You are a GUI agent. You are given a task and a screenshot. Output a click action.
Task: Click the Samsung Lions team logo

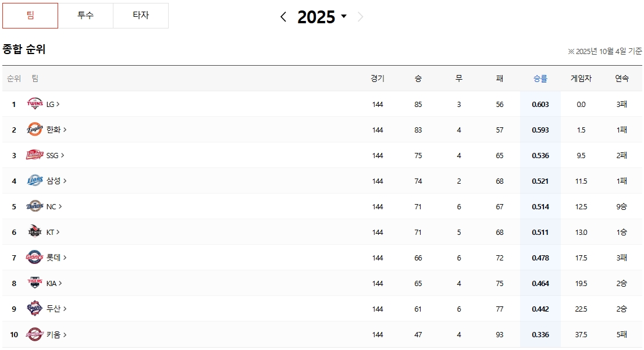35,181
